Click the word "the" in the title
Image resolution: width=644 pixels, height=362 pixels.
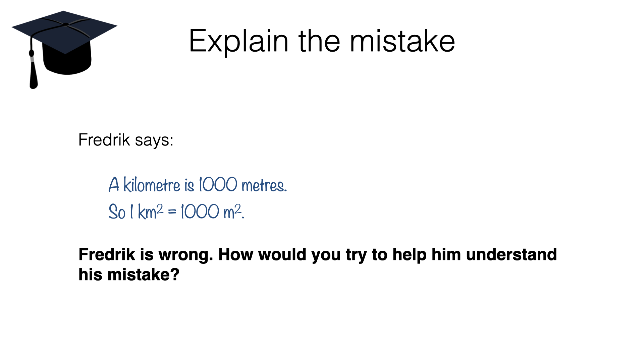click(x=319, y=42)
